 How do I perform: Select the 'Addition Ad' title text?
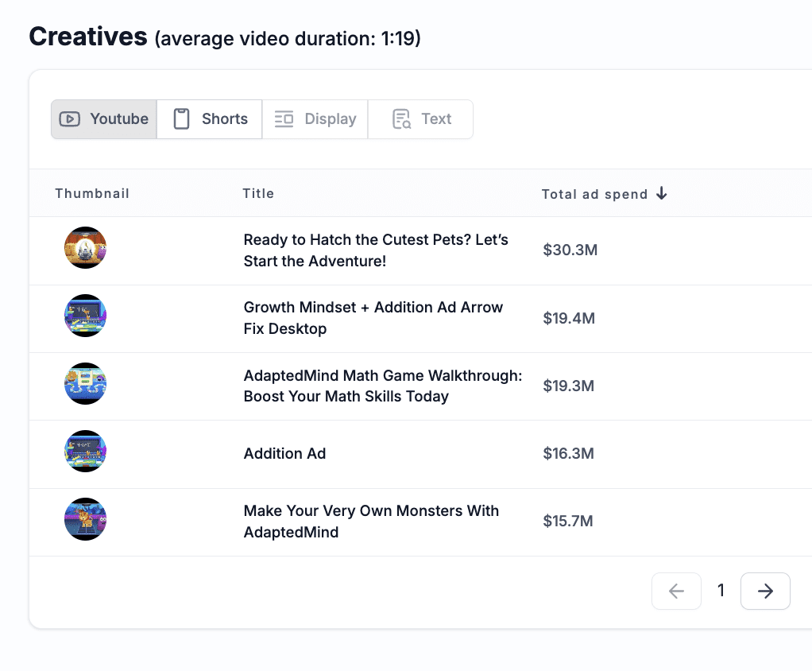click(x=284, y=454)
